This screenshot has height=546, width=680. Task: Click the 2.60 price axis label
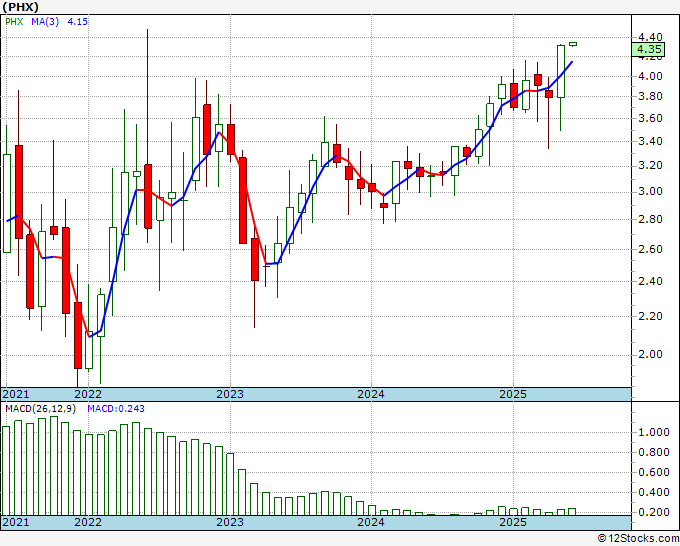(x=650, y=249)
